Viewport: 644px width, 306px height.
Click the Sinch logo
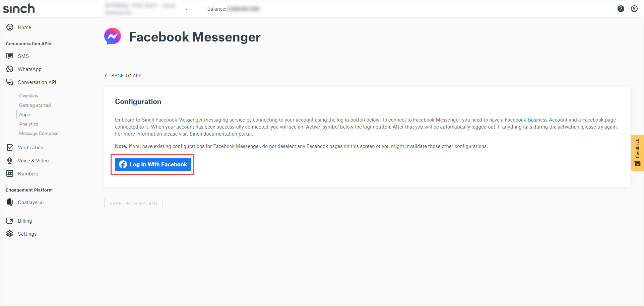[19, 8]
